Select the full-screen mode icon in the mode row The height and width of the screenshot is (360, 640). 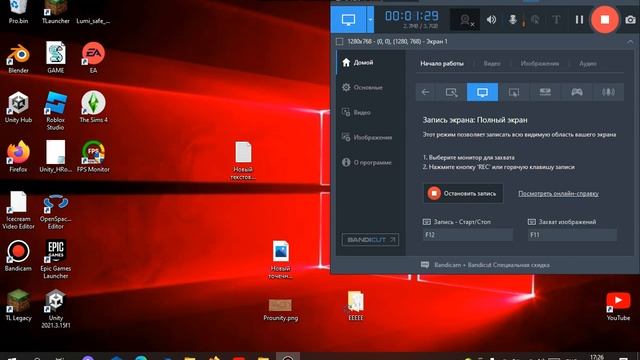tap(482, 92)
